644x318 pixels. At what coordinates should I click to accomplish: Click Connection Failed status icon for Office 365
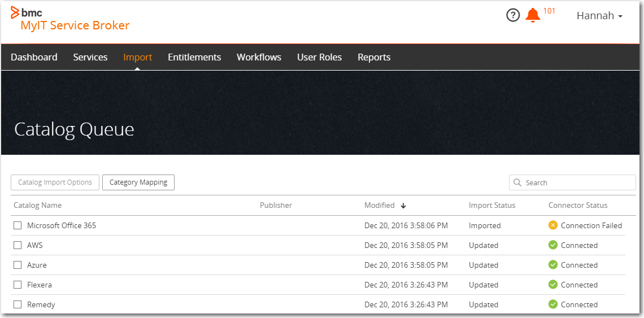point(553,225)
